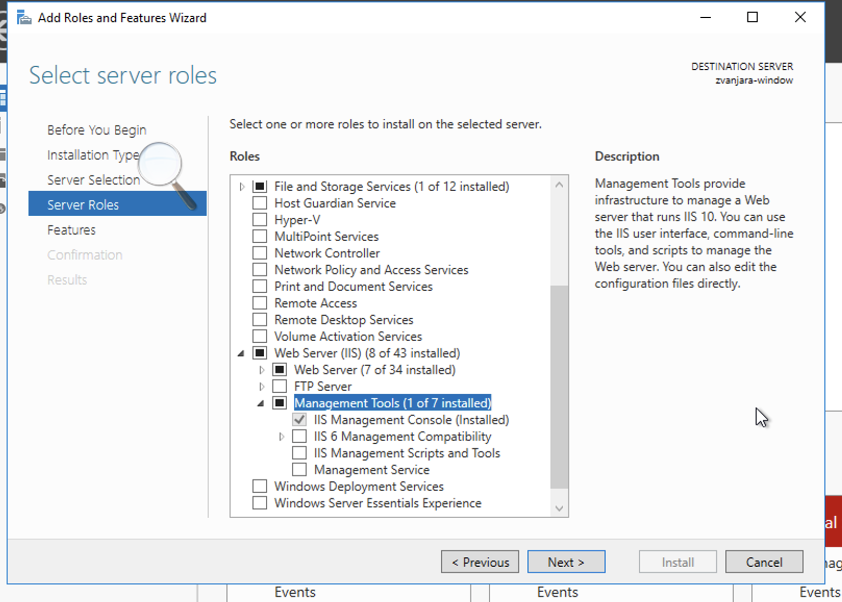The image size is (842, 602).
Task: Collapse the Management Tools node
Action: [x=262, y=404]
